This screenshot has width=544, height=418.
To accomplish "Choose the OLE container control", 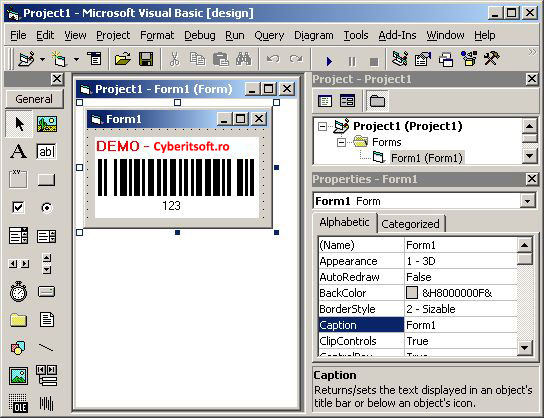I will [18, 404].
